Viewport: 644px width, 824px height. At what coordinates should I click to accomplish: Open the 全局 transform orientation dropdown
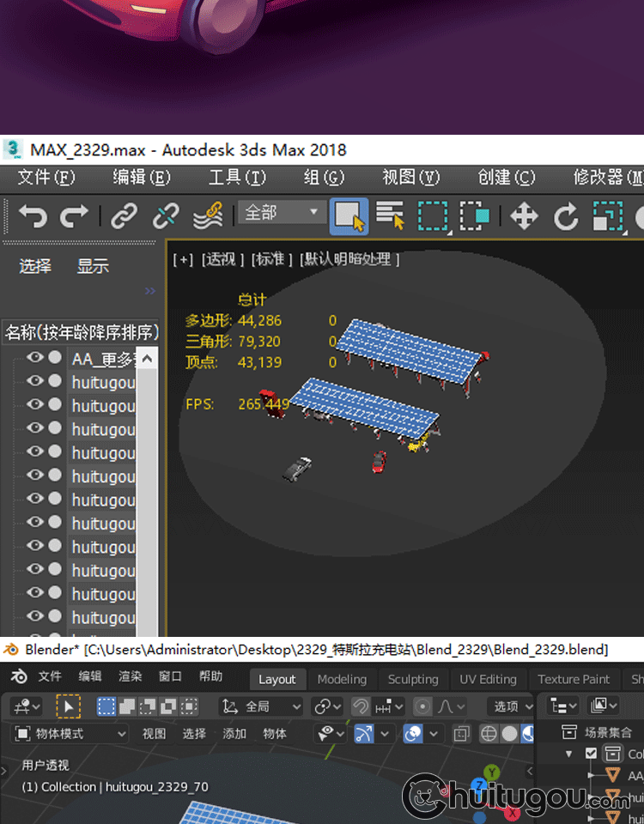[261, 706]
